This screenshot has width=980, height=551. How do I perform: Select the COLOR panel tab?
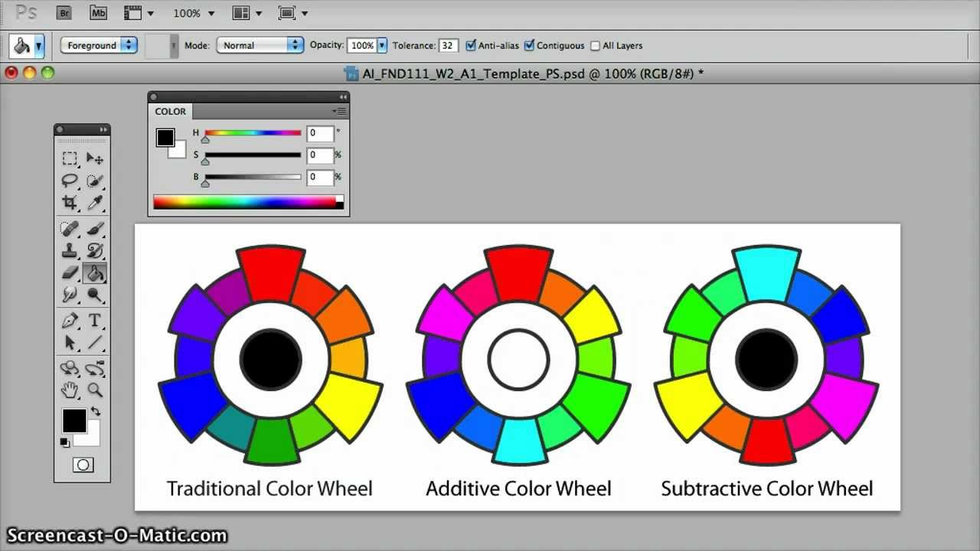[170, 111]
